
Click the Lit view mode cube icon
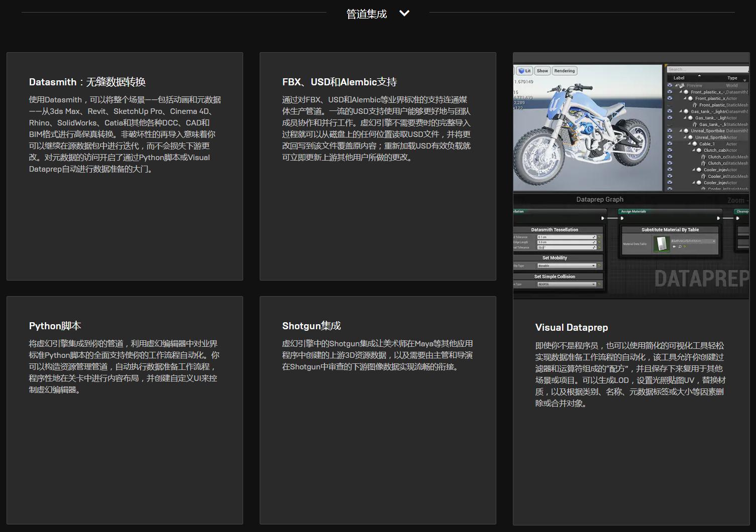(521, 71)
